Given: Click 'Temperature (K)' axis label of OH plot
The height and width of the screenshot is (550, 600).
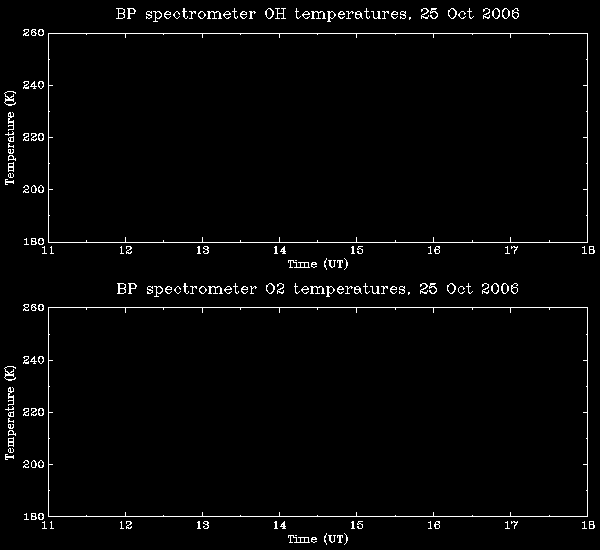Looking at the screenshot, I should pyautogui.click(x=10, y=138).
